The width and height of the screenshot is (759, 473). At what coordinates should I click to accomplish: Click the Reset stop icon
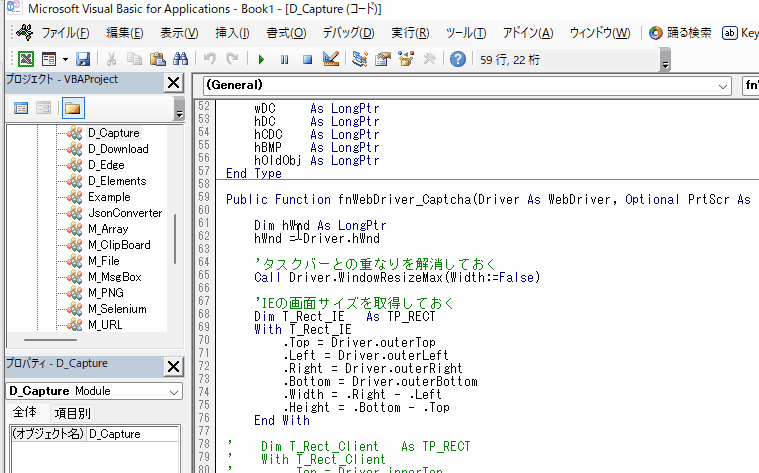point(307,60)
